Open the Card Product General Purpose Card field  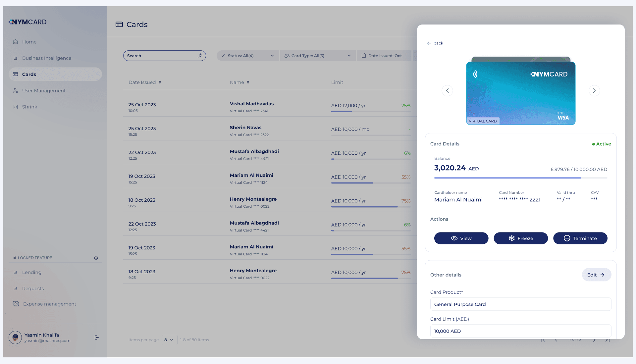[x=521, y=304]
